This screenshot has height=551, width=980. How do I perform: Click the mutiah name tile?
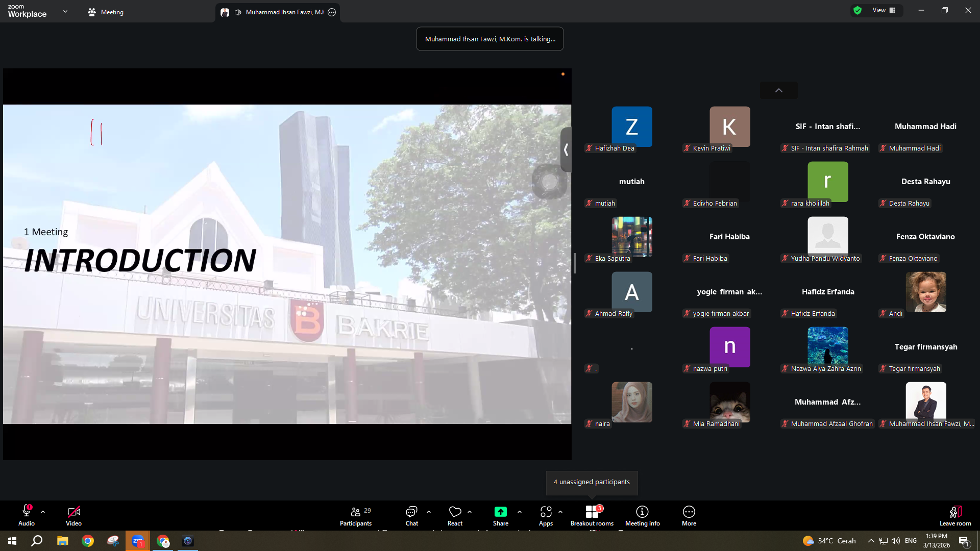coord(632,182)
